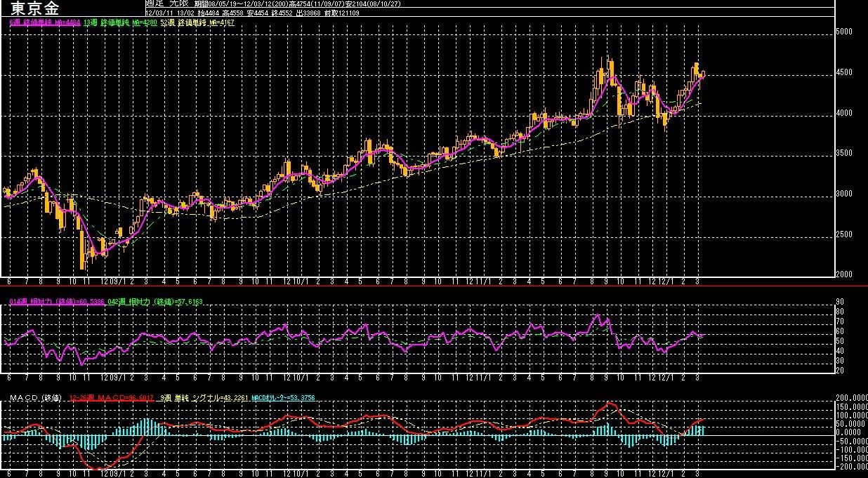Click the -150.0000 MACD axis label
Viewport: 868px width, 478px height.
pyautogui.click(x=852, y=458)
